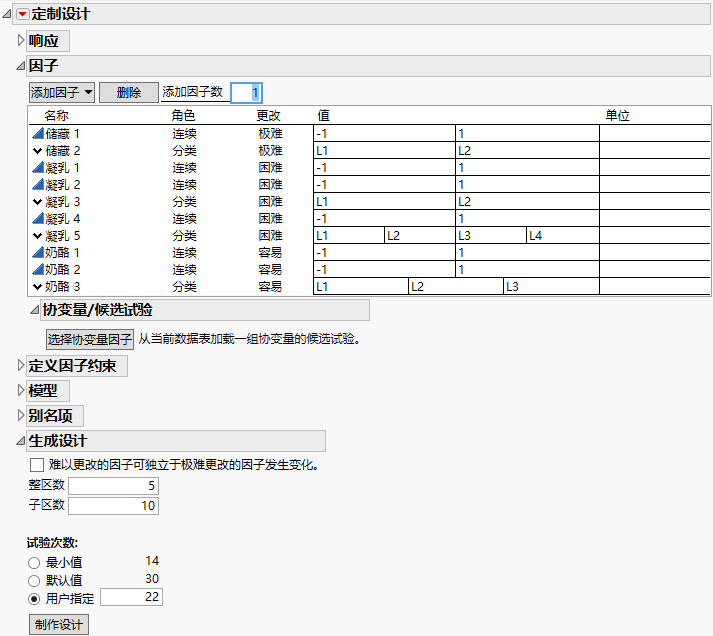Collapse the 因子 section

20,66
